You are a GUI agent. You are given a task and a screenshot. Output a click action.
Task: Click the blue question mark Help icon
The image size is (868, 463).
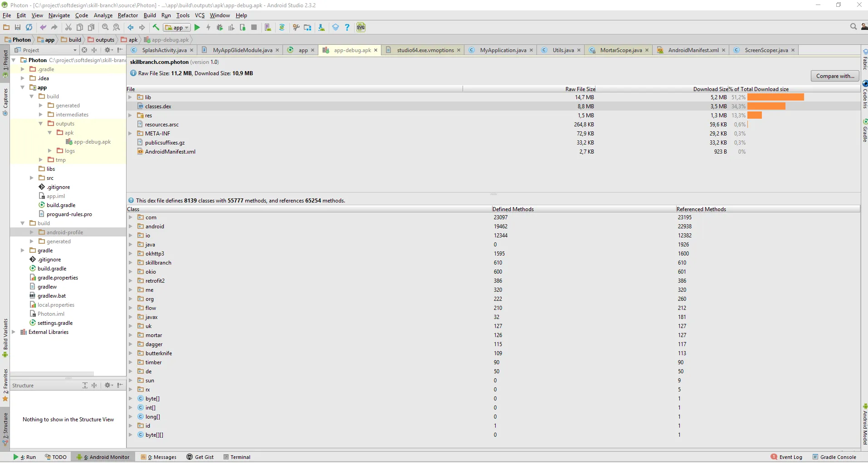coord(347,28)
